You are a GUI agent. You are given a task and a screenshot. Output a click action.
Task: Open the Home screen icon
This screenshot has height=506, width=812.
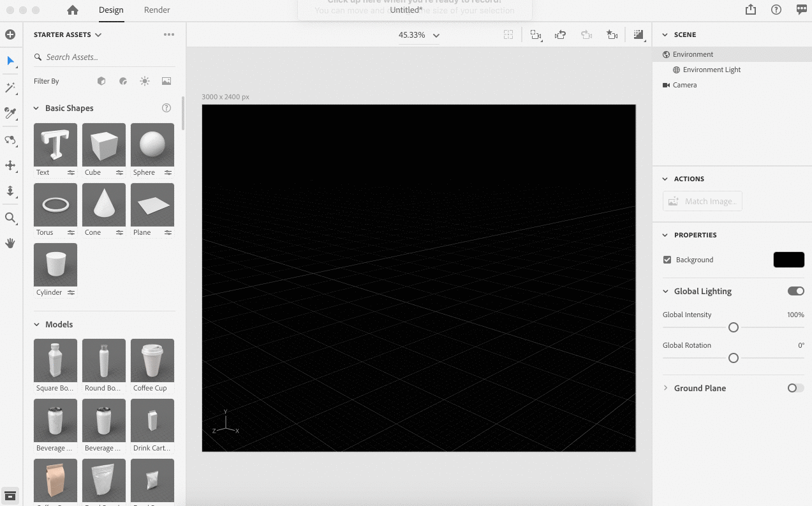pos(73,10)
